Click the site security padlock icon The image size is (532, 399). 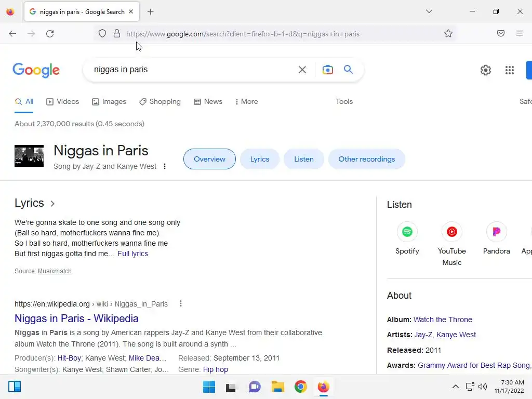[117, 34]
